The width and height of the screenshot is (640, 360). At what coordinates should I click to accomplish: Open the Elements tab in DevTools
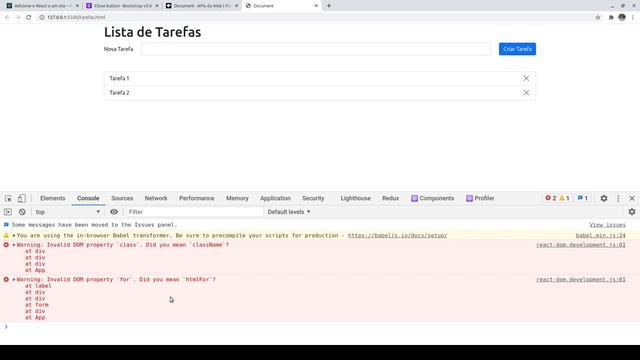click(x=53, y=198)
